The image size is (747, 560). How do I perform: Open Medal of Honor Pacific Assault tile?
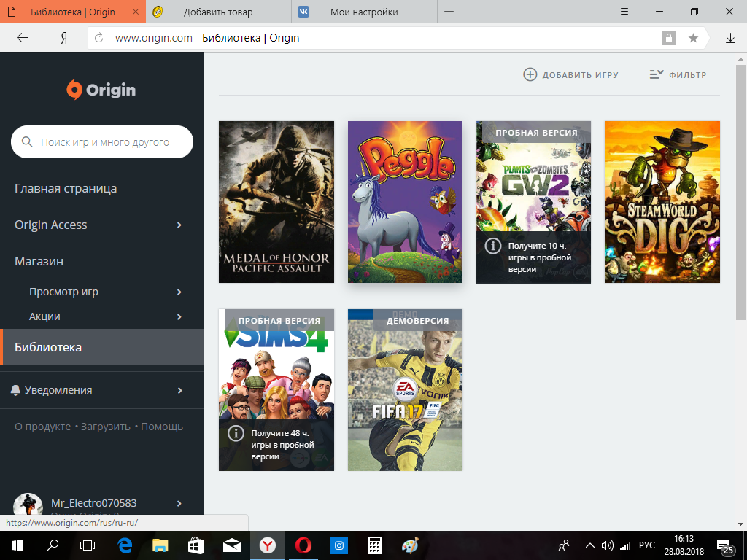click(x=276, y=202)
